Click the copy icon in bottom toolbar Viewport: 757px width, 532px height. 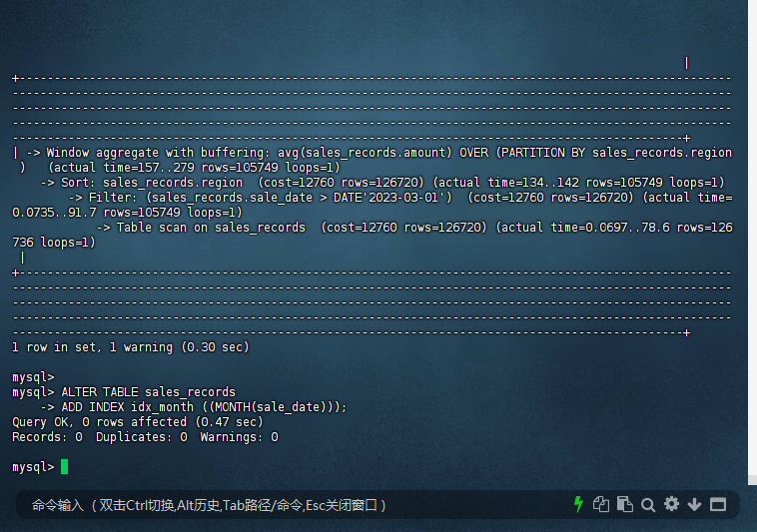(x=601, y=504)
